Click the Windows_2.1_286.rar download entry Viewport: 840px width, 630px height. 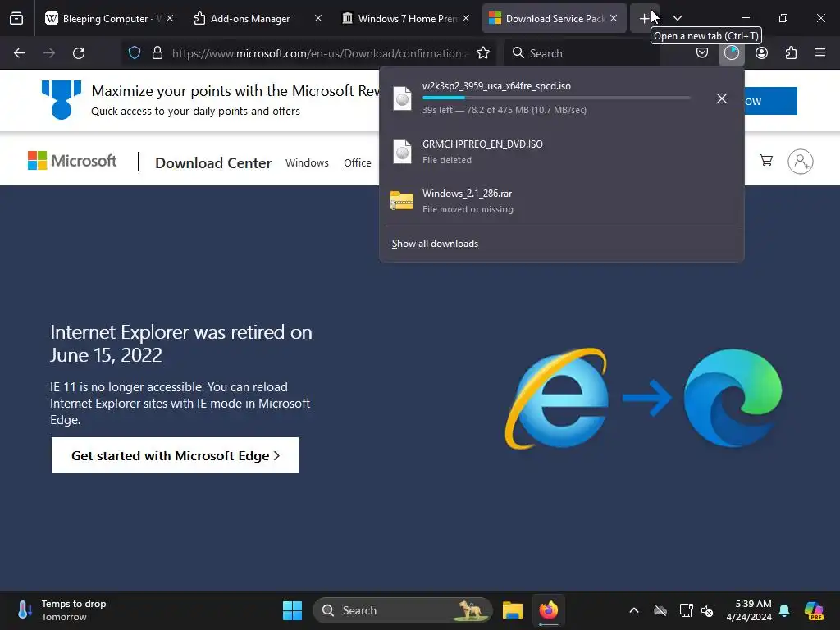[561, 201]
